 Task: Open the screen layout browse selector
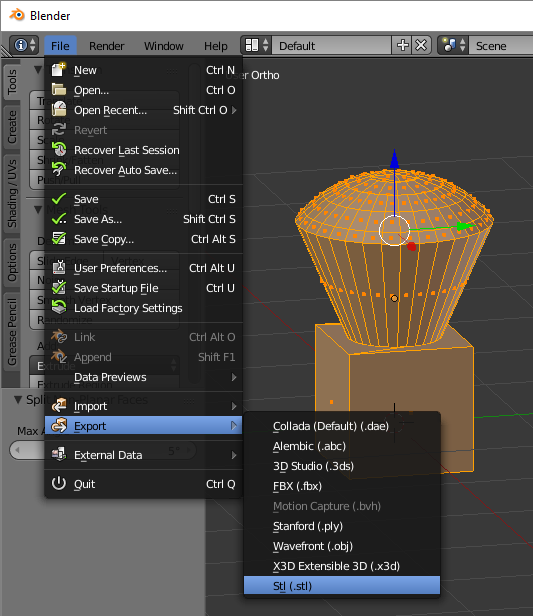pos(256,45)
